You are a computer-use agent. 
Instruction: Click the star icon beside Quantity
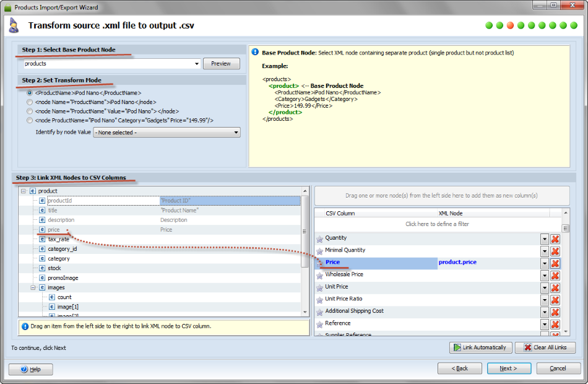(319, 238)
